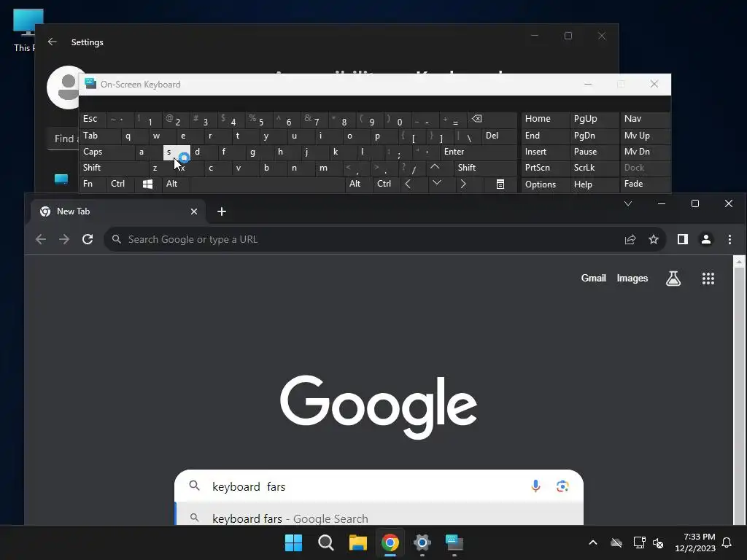Click the Help key on keyboard
This screenshot has width=747, height=560.
594,184
